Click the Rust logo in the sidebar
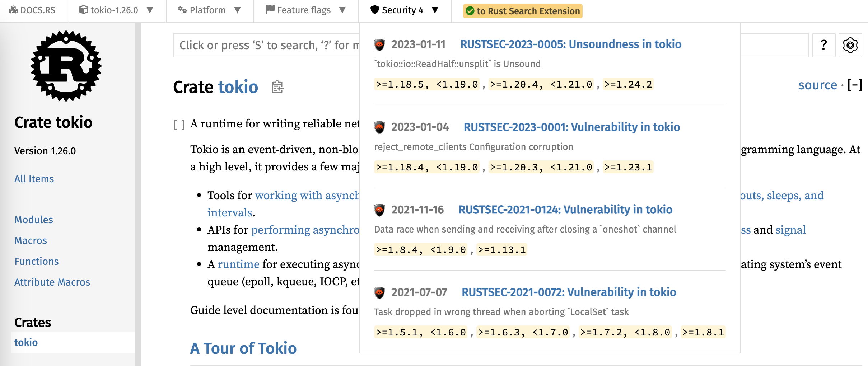Image resolution: width=868 pixels, height=366 pixels. (x=66, y=66)
